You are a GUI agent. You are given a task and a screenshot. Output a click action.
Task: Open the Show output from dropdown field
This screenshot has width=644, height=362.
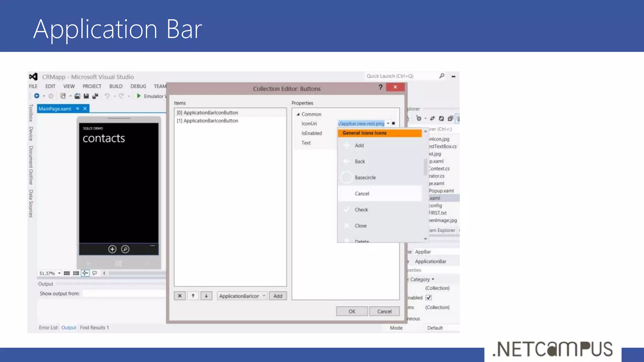tap(124, 293)
